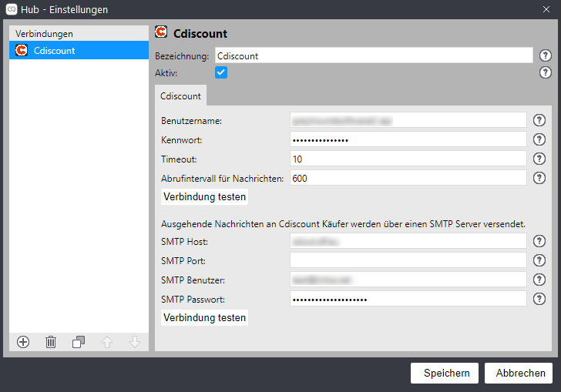561x392 pixels.
Task: Open help for Timeout field
Action: coord(539,159)
